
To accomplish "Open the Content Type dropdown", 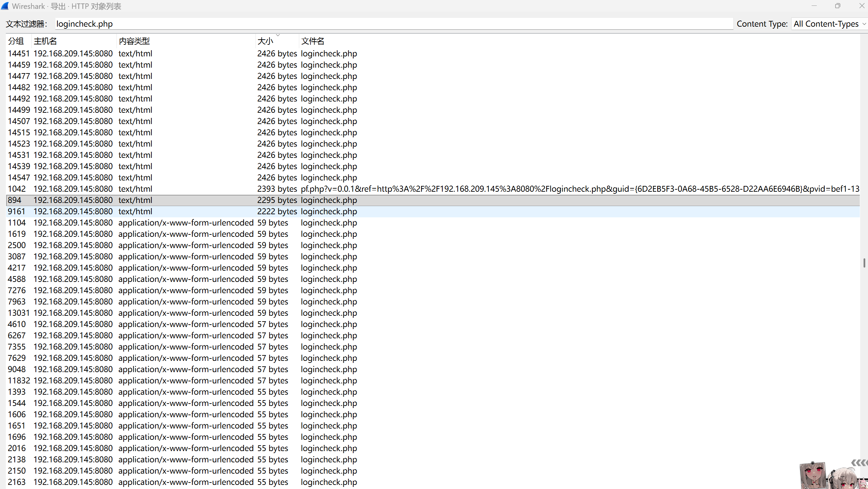I will coord(829,24).
